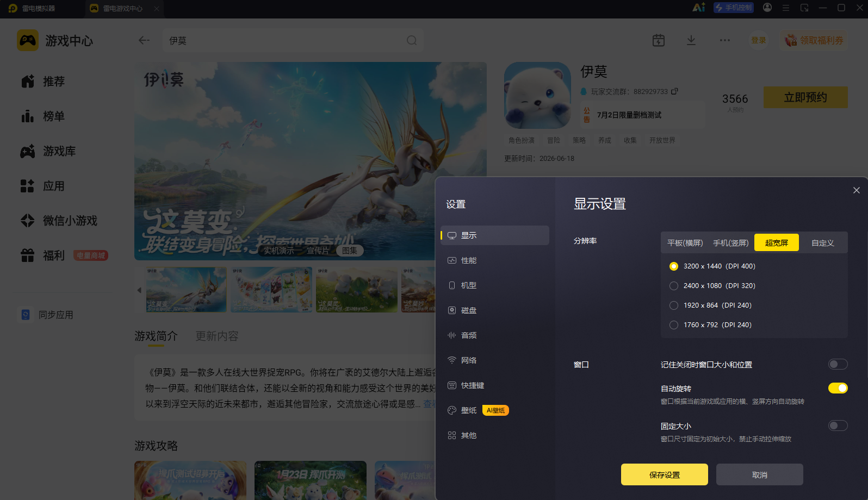This screenshot has width=868, height=500.
Task: Enable the 固定大小 switch
Action: pyautogui.click(x=838, y=426)
